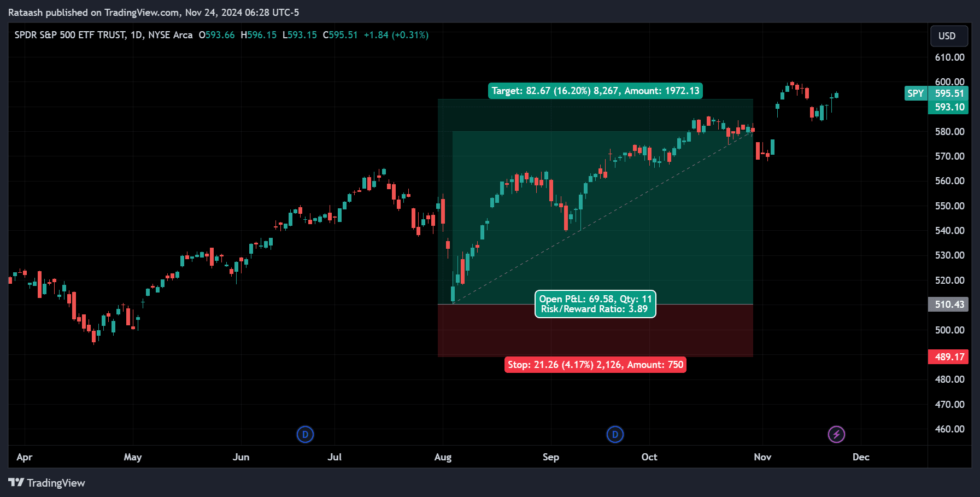Click the 530.00 price axis label
Screen dimensions: 980x497
coord(949,255)
